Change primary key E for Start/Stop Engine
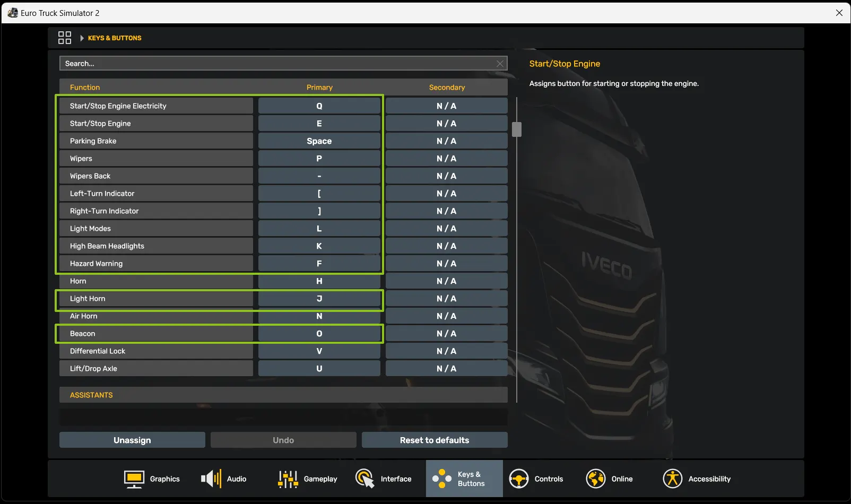 pos(319,124)
